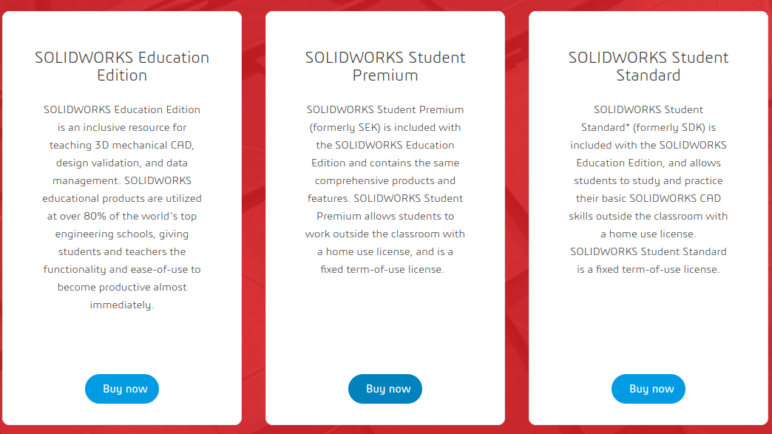The width and height of the screenshot is (772, 434).
Task: Click the SOLIDWORKS Education Edition heading
Action: coord(122,66)
